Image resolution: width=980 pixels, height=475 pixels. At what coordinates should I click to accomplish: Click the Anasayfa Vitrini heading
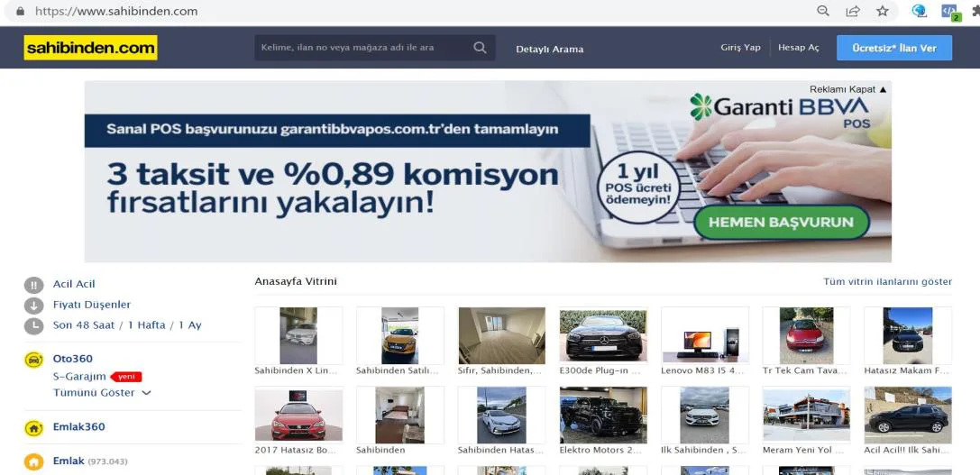click(296, 281)
